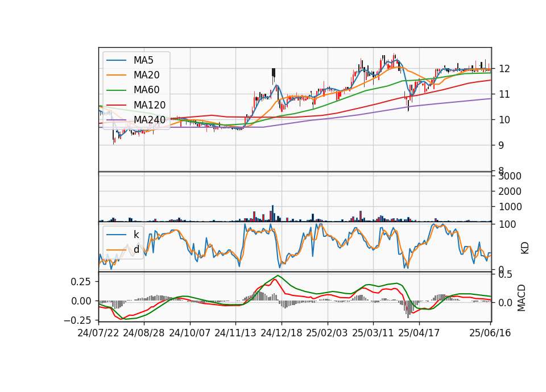Click the 'd' legend label in KD panel
This screenshot has width=546, height=392.
pos(136,249)
